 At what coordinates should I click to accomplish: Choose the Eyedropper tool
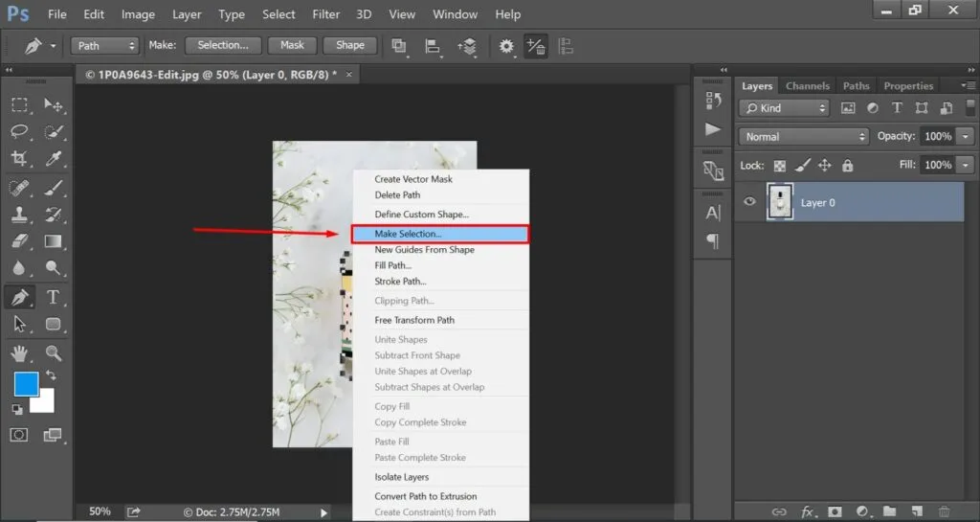pyautogui.click(x=54, y=159)
